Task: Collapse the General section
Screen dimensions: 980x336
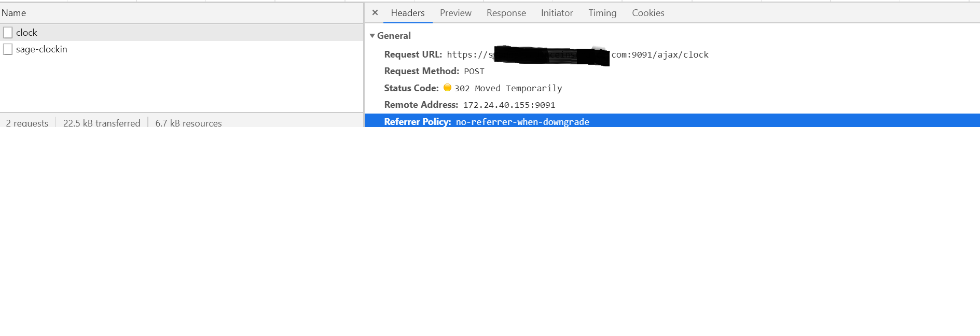Action: point(372,36)
